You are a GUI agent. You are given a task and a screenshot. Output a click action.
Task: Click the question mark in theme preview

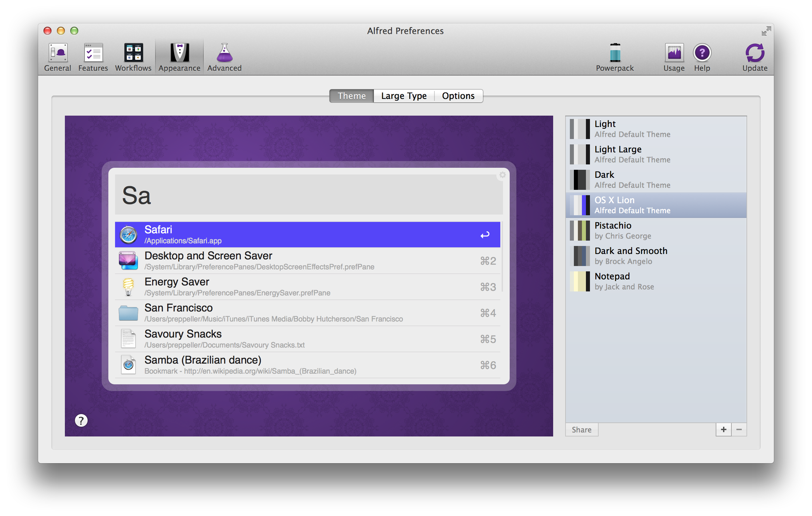(81, 420)
